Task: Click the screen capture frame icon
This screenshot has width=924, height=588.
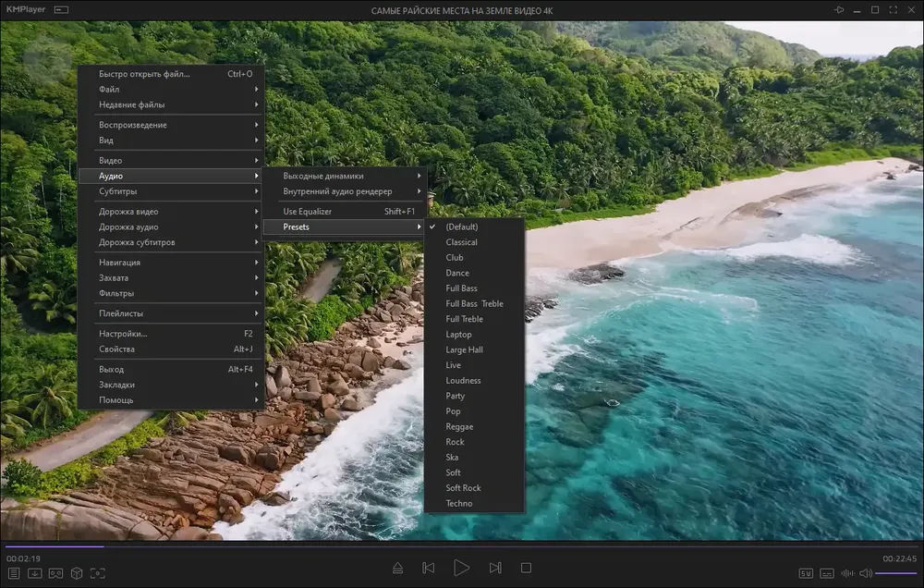Action: (98, 573)
